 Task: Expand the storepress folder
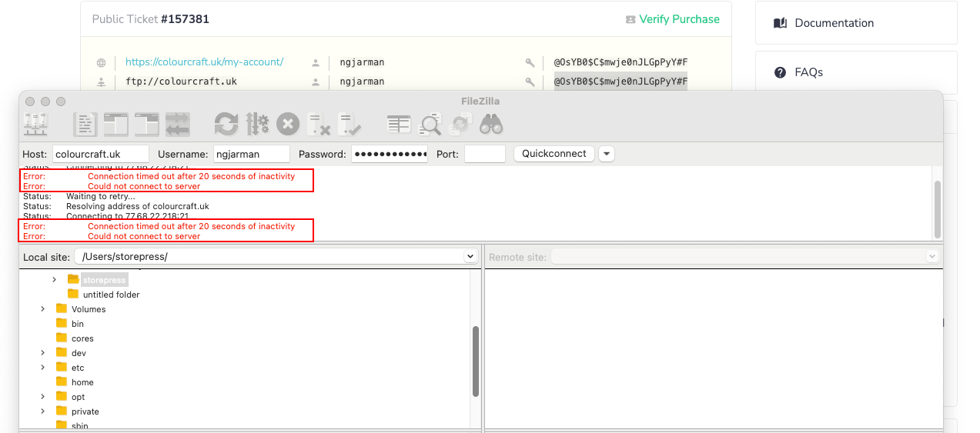tap(55, 280)
